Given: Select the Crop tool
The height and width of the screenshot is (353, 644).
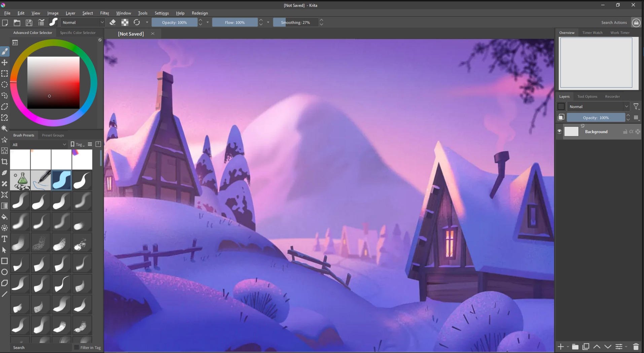Looking at the screenshot, I should pyautogui.click(x=5, y=162).
